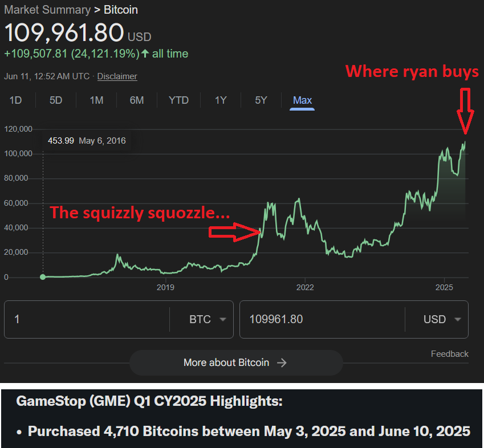Click Jun 11, 12:52 AM UTC timestamp
Screen dimensions: 484x448
coord(47,76)
